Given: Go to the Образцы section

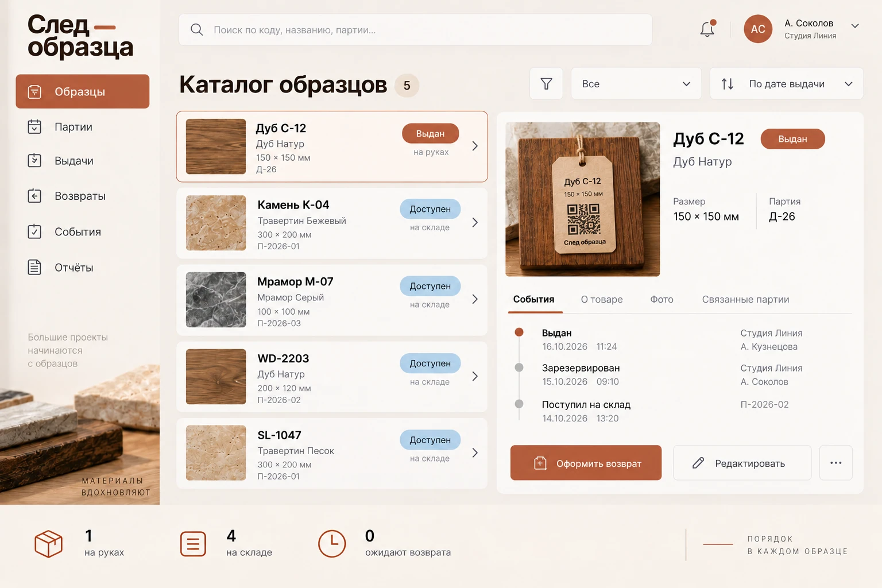Looking at the screenshot, I should 83,91.
